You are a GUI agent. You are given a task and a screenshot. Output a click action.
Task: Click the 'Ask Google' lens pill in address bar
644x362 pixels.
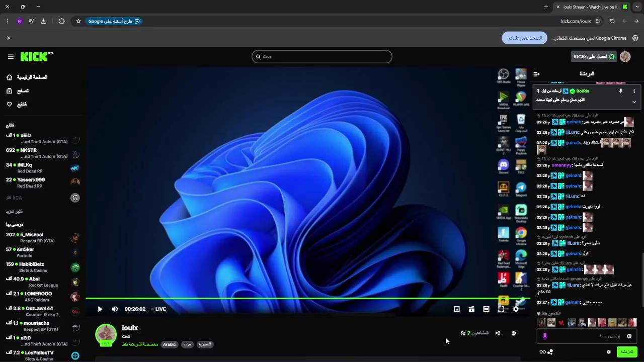(x=114, y=21)
